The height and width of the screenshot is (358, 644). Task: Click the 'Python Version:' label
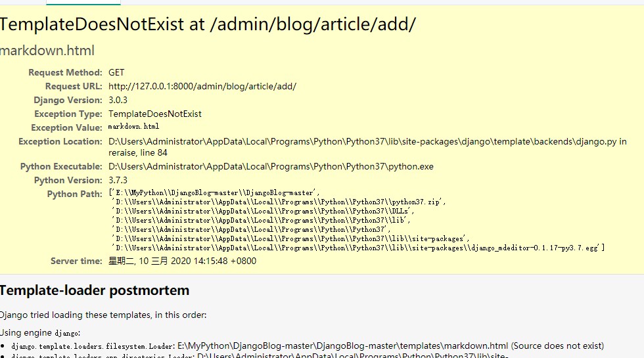68,180
